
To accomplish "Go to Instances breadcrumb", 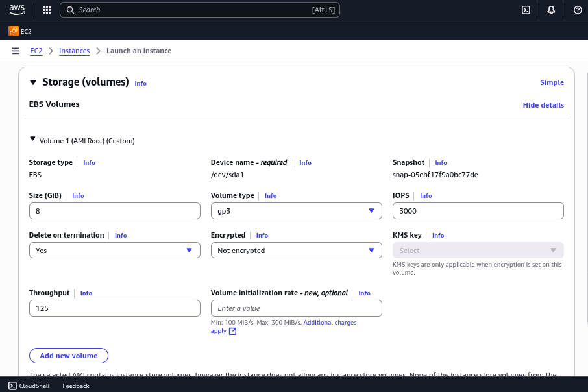I will click(x=74, y=51).
